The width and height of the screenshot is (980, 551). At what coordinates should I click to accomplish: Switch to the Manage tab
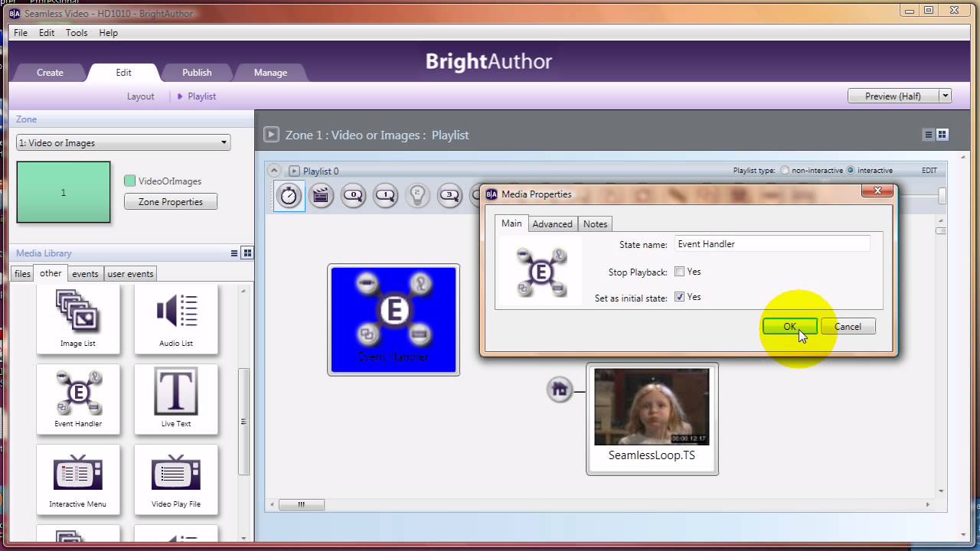click(270, 73)
